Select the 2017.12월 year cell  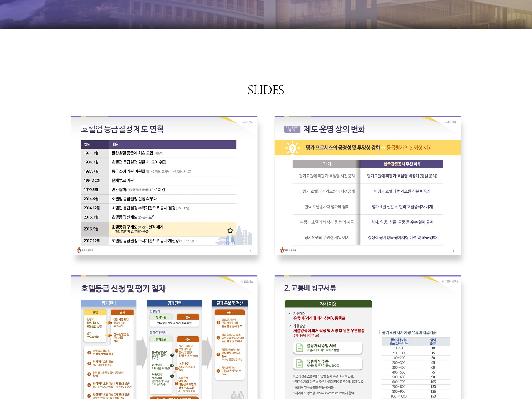click(x=95, y=241)
